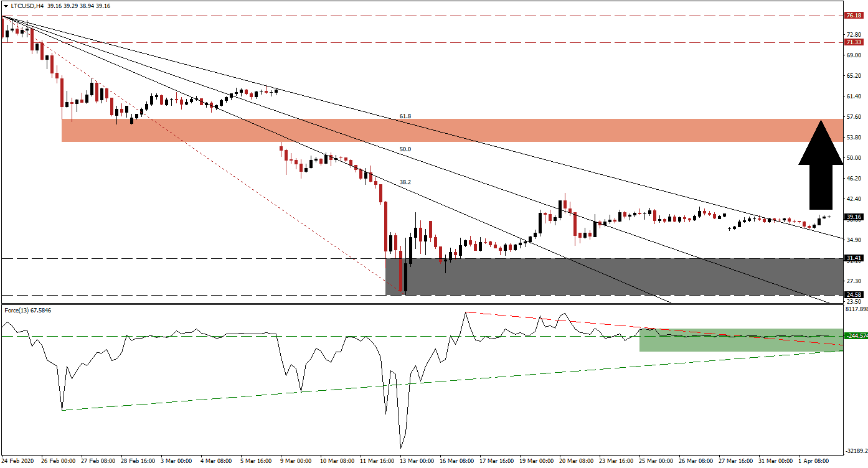This screenshot has height=468, width=868.
Task: Click the 71.33 red price label
Action: coord(852,42)
